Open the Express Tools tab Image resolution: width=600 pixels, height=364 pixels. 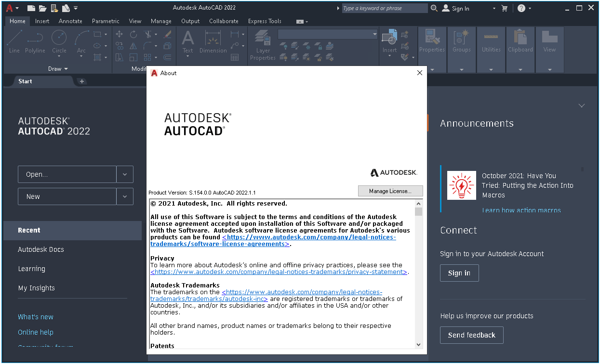(x=265, y=21)
